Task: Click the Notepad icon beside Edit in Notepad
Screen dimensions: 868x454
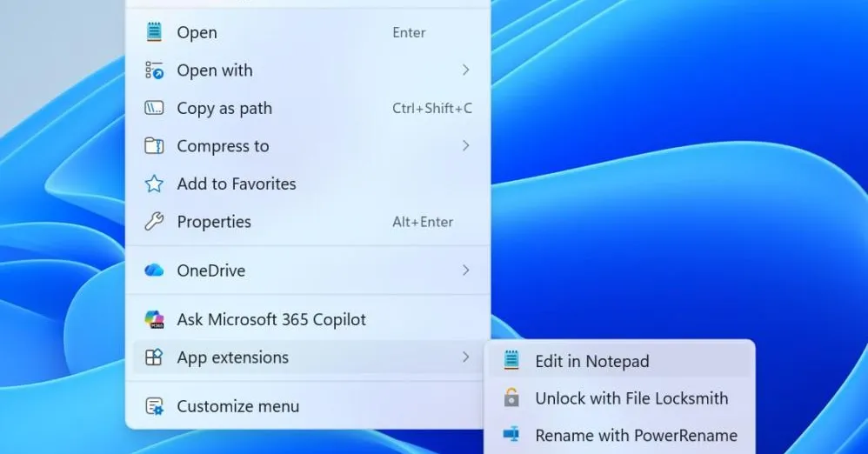Action: click(511, 360)
